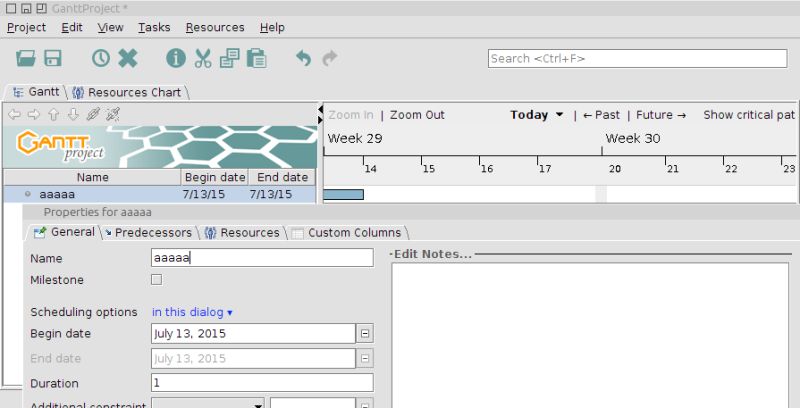Redo with the greyed forward arrow icon

330,59
